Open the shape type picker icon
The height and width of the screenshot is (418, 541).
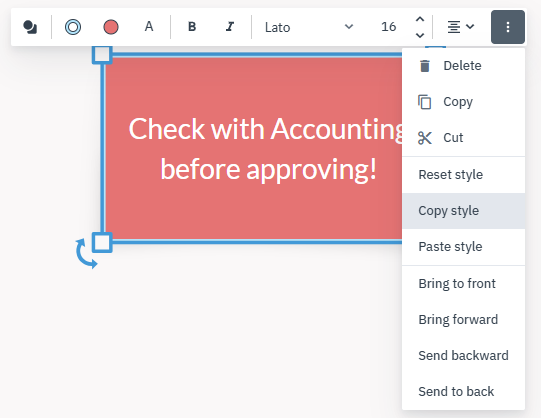pos(30,27)
